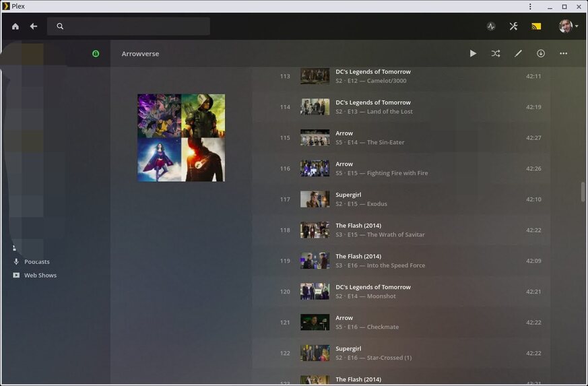Click DC's Legends of Tomorrow at row 114
The height and width of the screenshot is (386, 588).
pyautogui.click(x=373, y=102)
